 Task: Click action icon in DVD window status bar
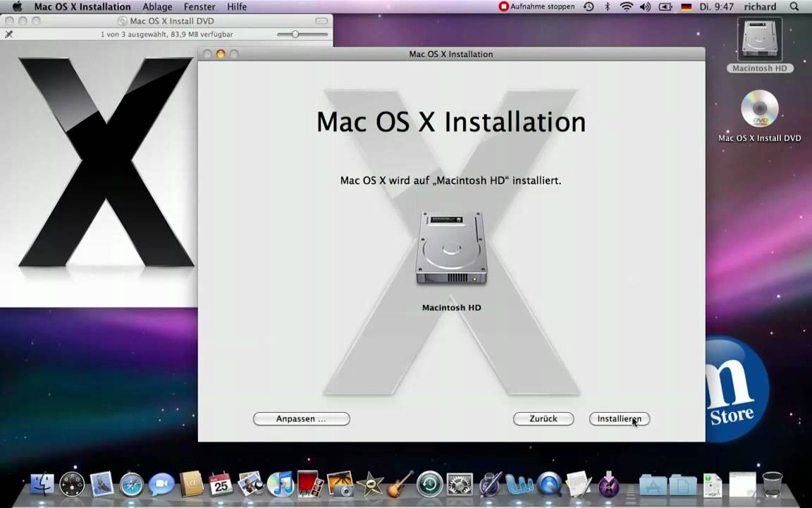(x=8, y=34)
